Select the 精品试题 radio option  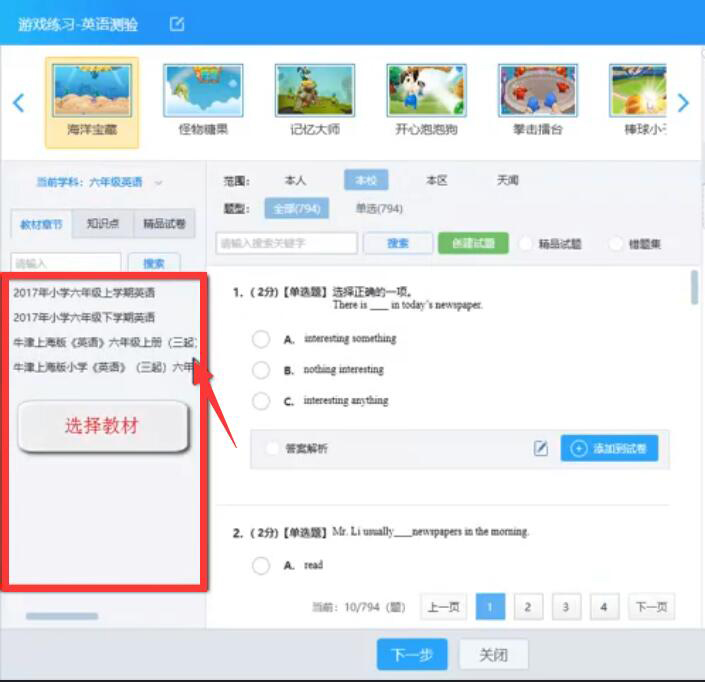coord(526,244)
